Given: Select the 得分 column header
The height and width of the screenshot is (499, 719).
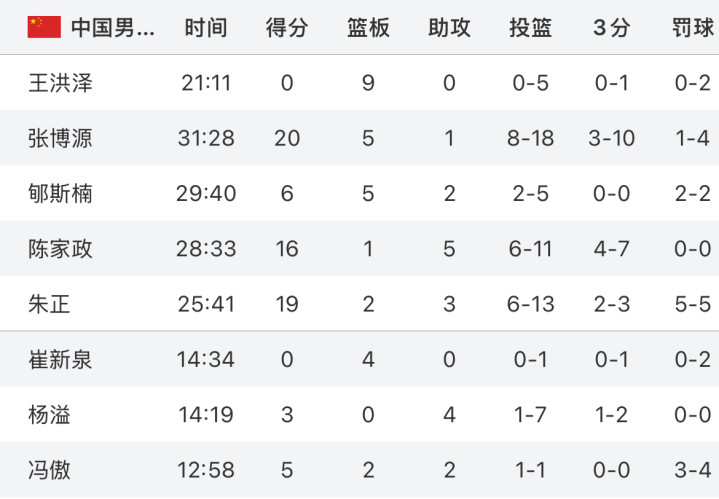Looking at the screenshot, I should pyautogui.click(x=287, y=28).
